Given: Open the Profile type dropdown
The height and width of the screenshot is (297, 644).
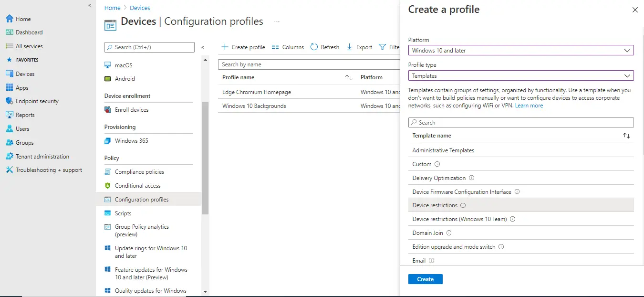Looking at the screenshot, I should (x=521, y=75).
